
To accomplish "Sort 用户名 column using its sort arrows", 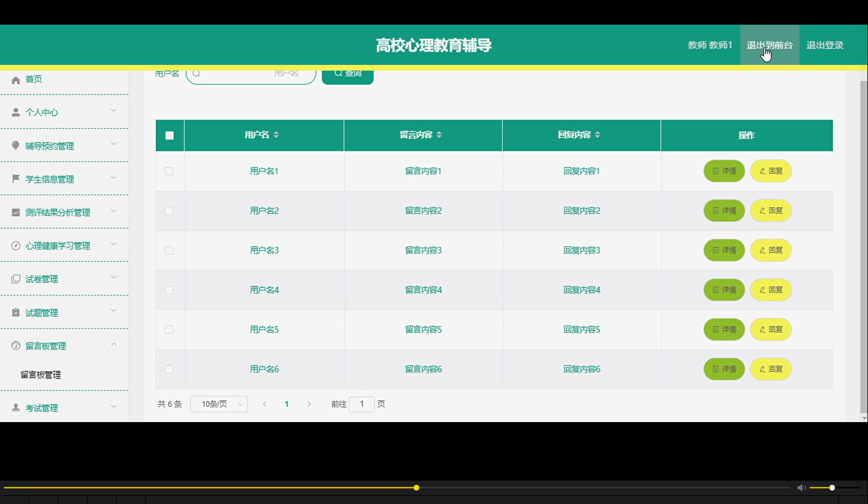I will point(276,135).
